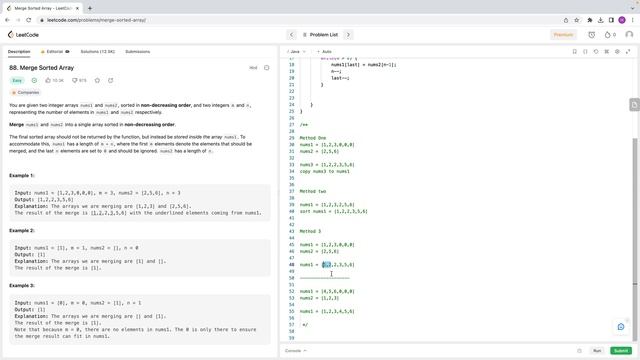Switch to the Submissions tab
The height and width of the screenshot is (360, 640).
(x=138, y=52)
